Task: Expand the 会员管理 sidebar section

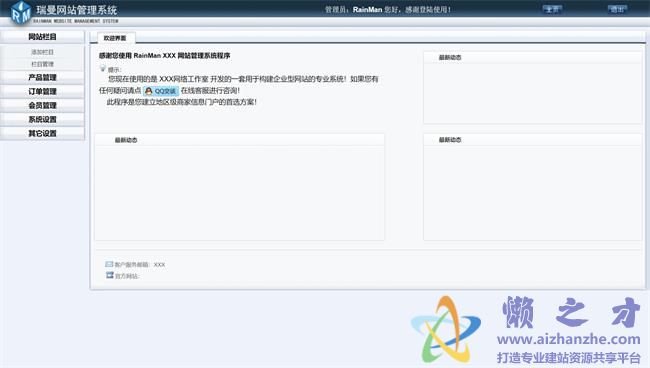Action: 42,106
